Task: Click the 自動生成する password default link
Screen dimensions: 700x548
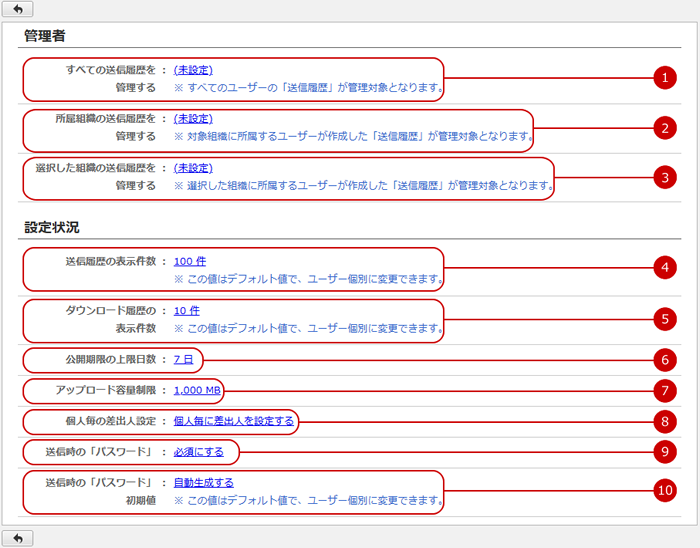Action: point(203,482)
